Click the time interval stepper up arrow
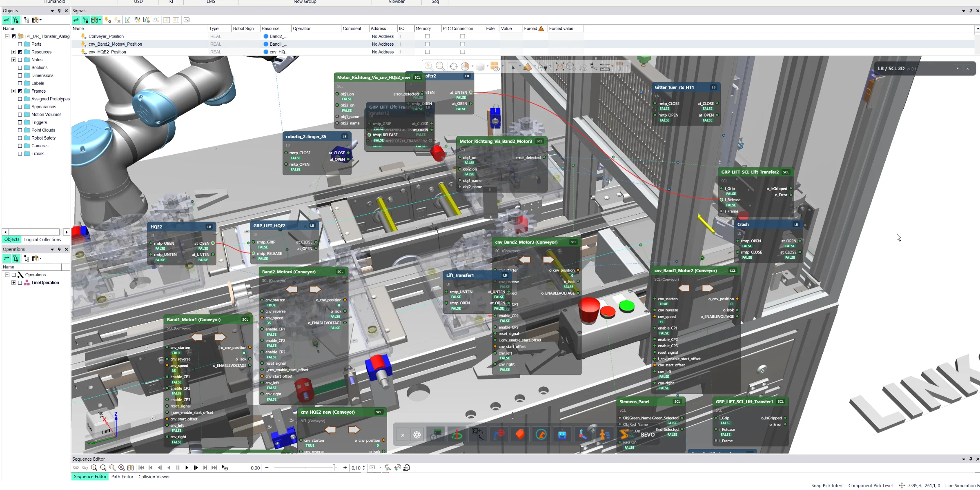 [364, 466]
